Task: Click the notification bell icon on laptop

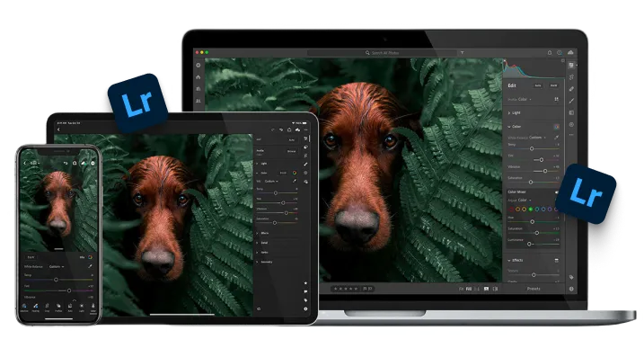Action: [550, 53]
